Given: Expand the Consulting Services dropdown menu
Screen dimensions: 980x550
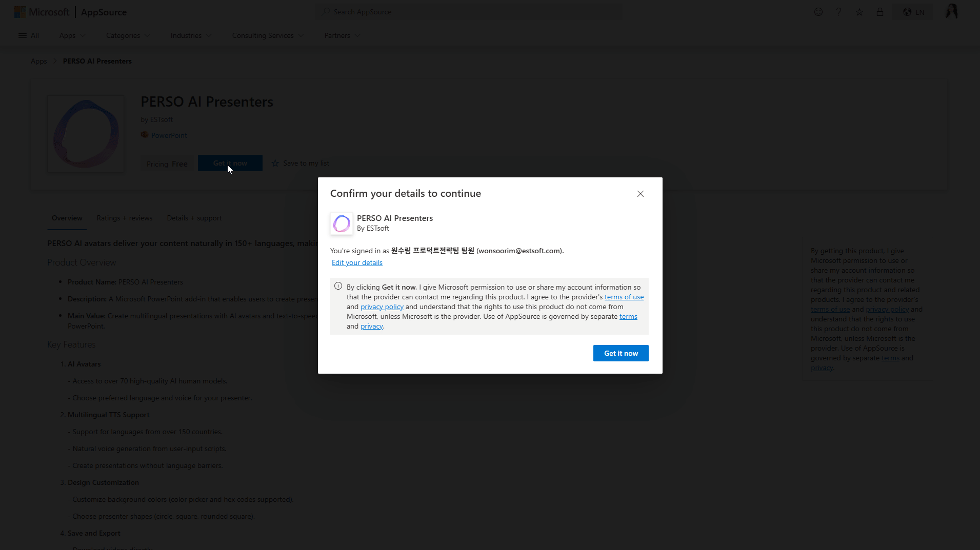Looking at the screenshot, I should [268, 35].
